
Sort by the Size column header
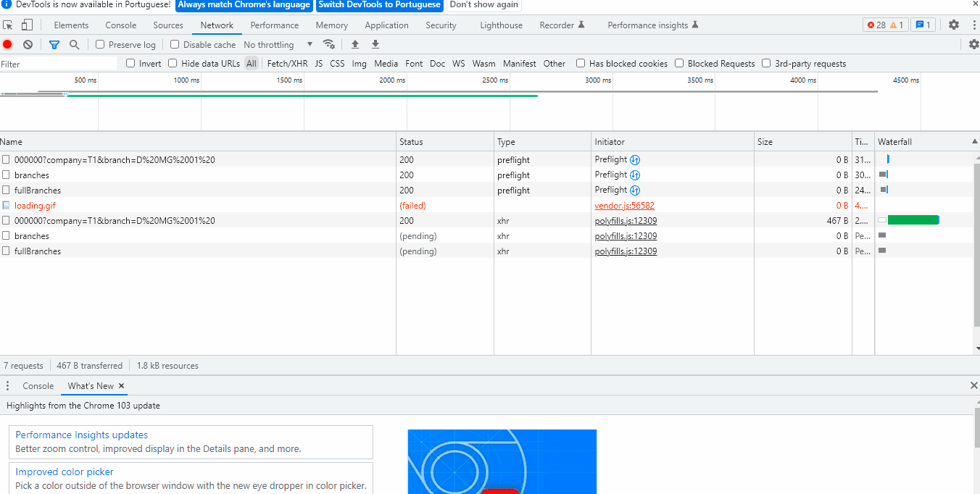tap(803, 141)
